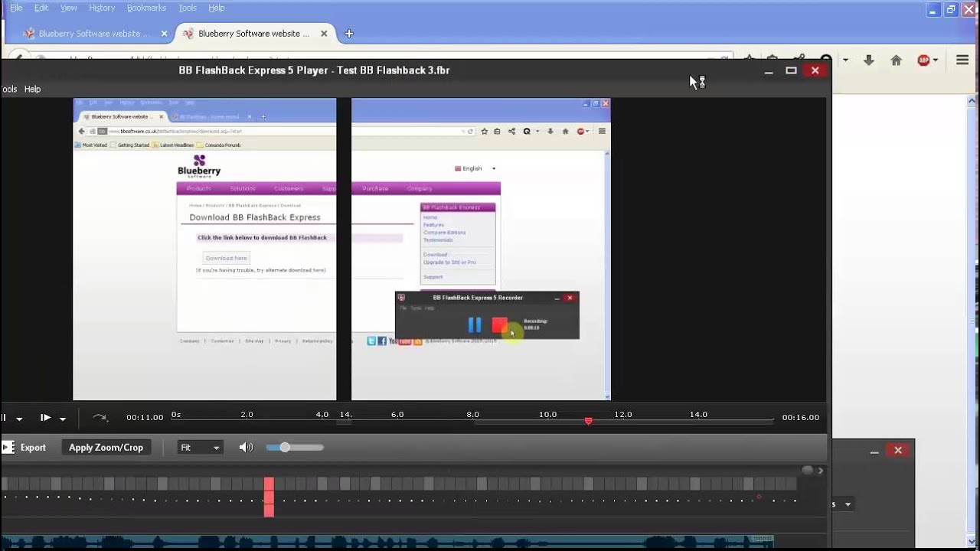
Task: Close the inactive Blueberry Software website tab
Action: (164, 34)
